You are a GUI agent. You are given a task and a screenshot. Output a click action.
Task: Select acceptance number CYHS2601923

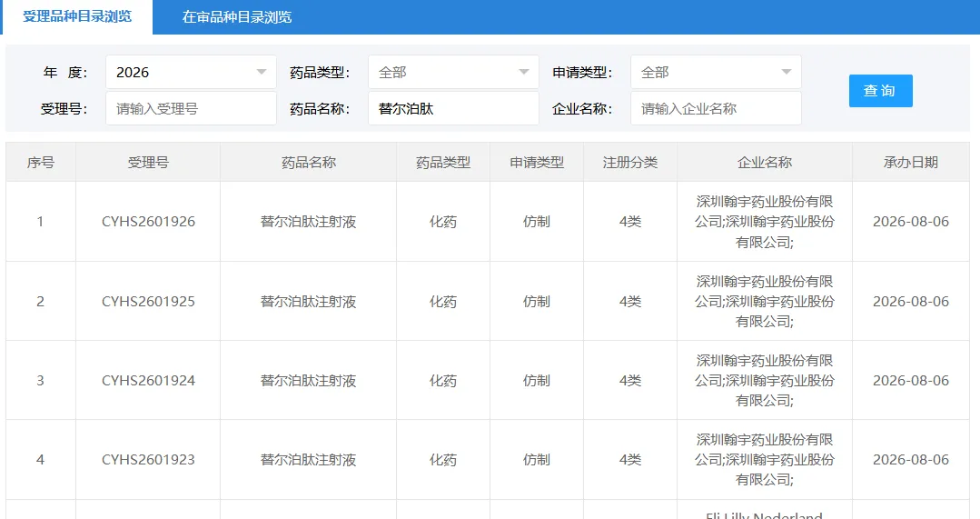click(x=148, y=460)
